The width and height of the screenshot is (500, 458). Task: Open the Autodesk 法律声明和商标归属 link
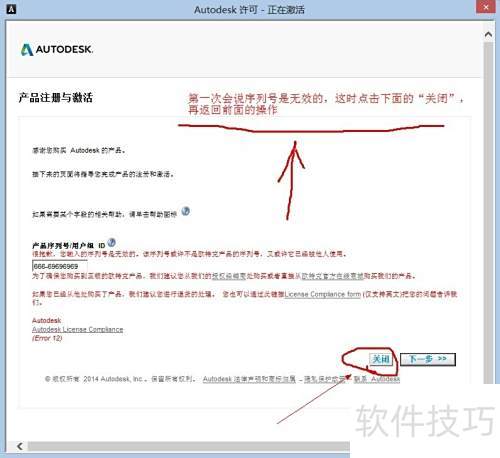point(249,379)
